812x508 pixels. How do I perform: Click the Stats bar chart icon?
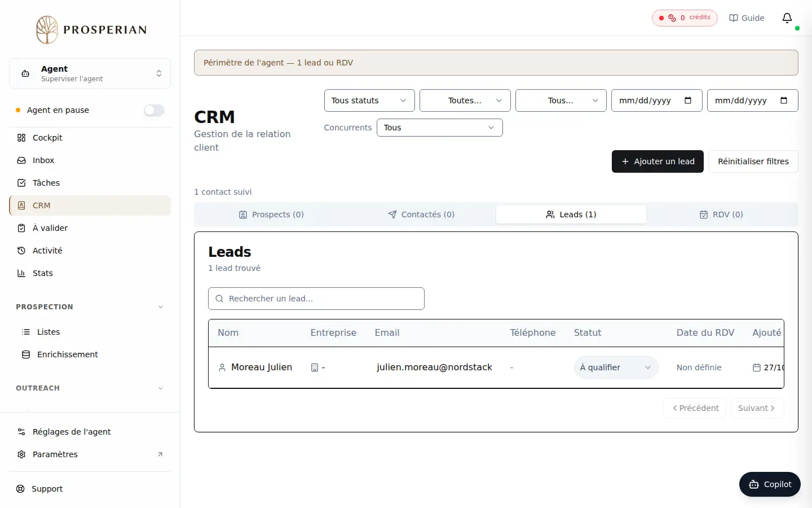tap(21, 273)
